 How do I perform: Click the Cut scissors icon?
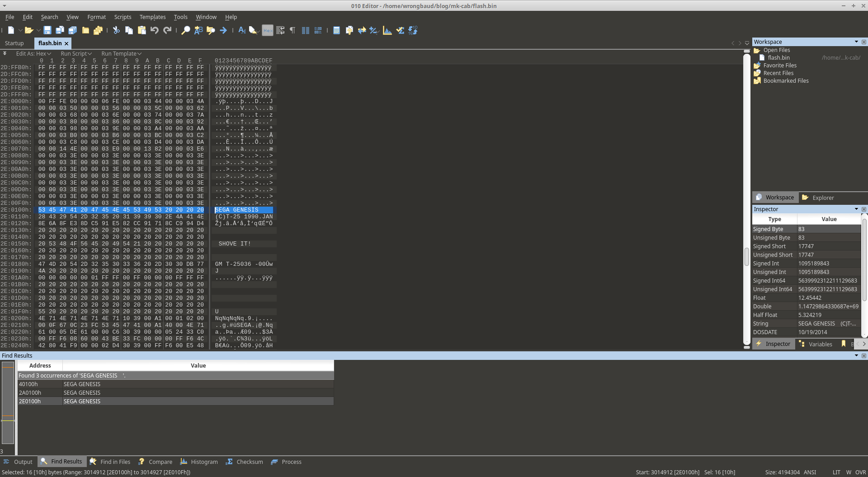116,30
